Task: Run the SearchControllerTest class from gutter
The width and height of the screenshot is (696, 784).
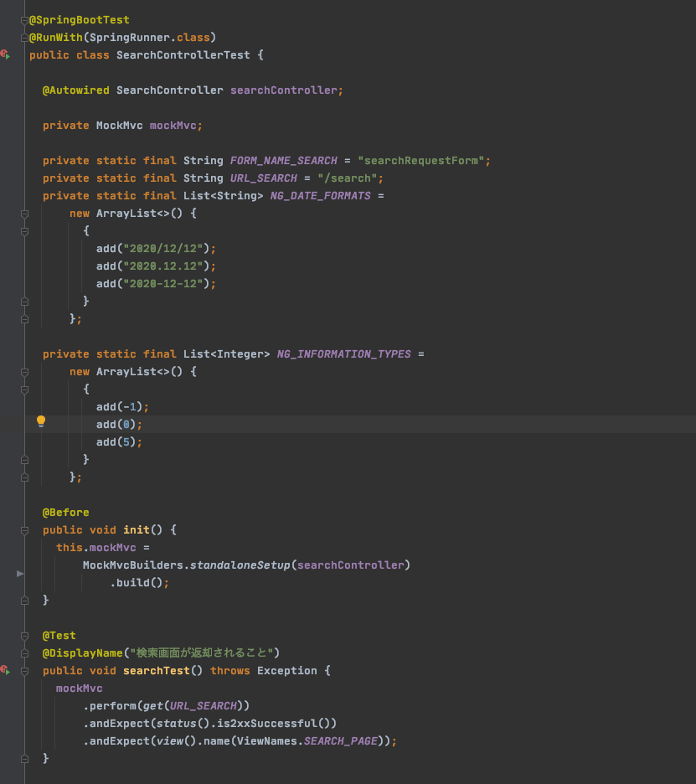Action: point(5,54)
